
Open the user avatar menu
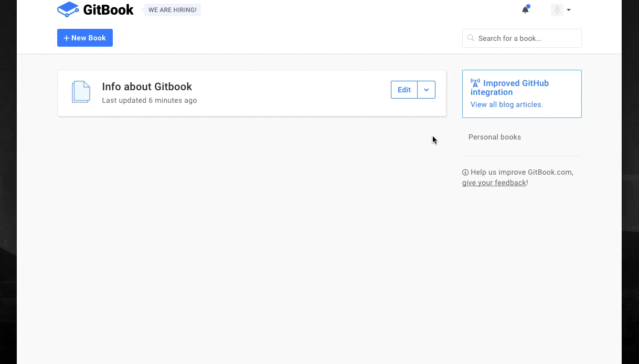tap(561, 10)
